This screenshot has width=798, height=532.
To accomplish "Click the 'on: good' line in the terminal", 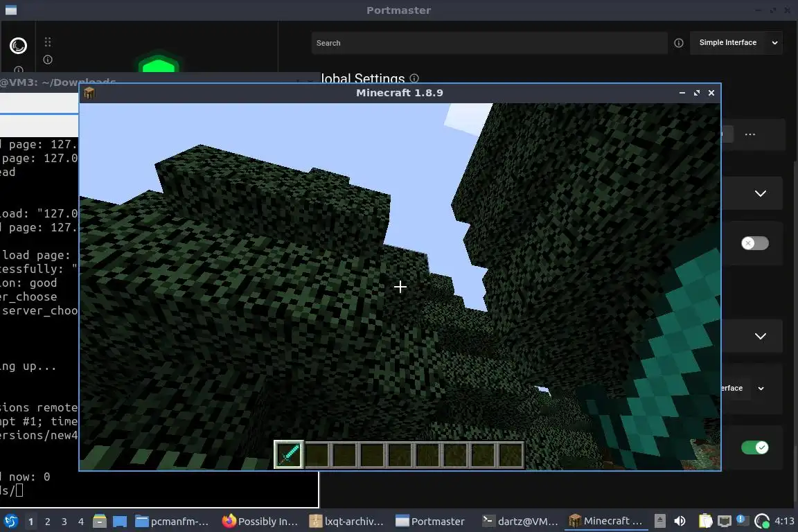I will 28,283.
